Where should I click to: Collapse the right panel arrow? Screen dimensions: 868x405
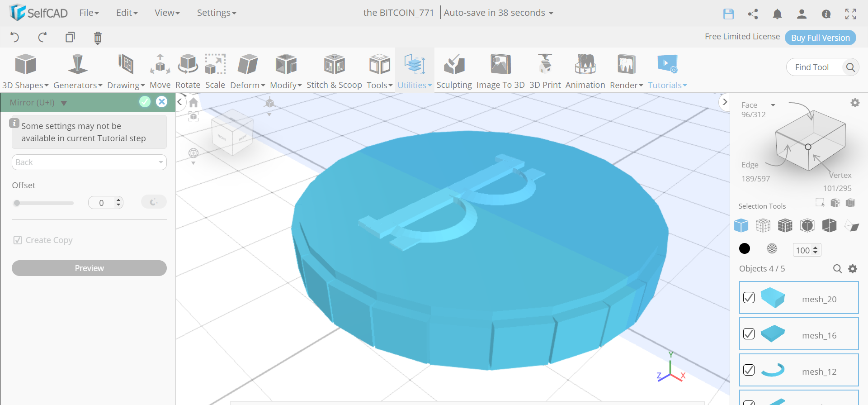coord(724,102)
